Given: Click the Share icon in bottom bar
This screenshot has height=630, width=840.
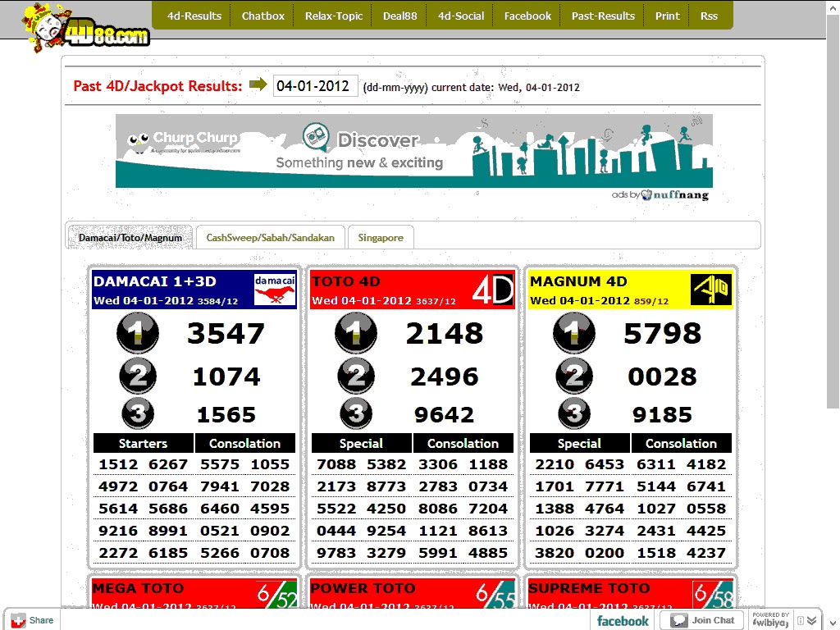Looking at the screenshot, I should click(33, 620).
